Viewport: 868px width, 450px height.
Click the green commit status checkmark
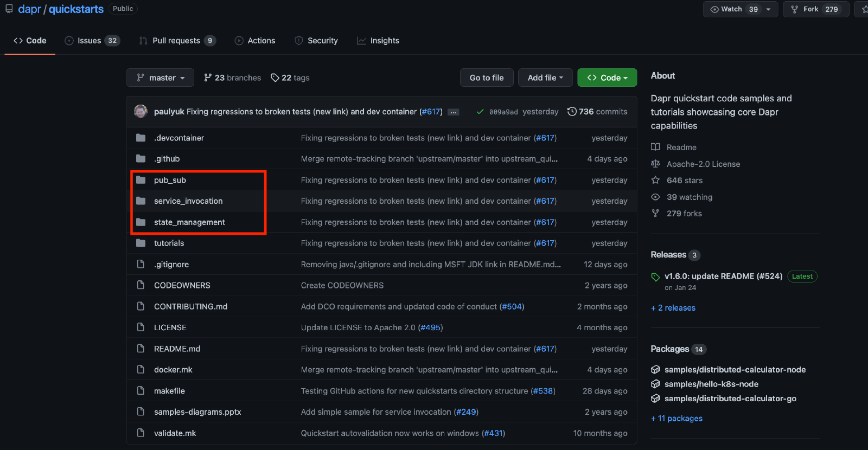480,112
